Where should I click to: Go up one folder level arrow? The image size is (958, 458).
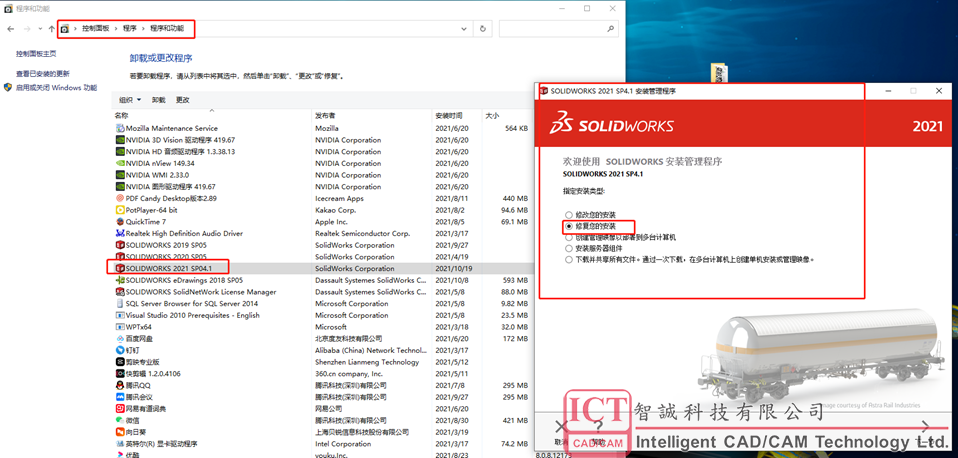point(51,29)
